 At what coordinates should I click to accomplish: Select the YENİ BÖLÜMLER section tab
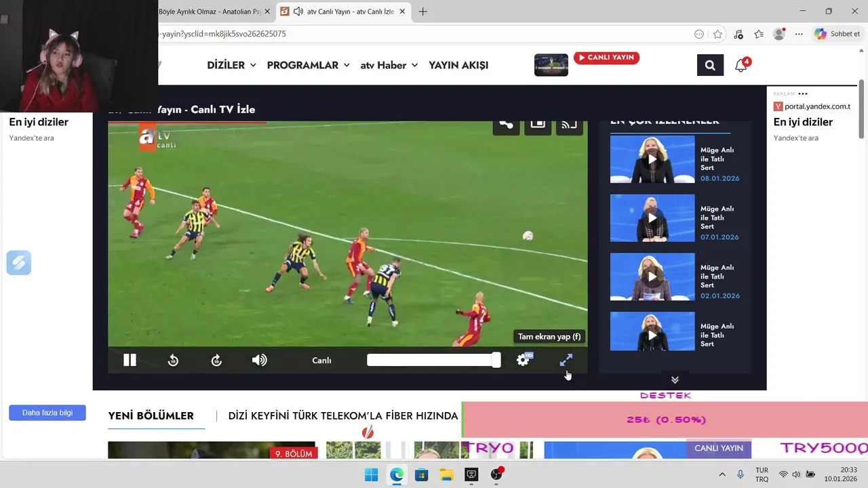(x=151, y=416)
